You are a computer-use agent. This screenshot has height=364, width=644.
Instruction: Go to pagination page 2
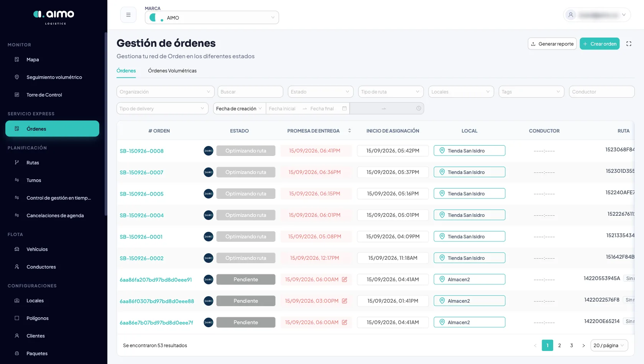point(560,345)
